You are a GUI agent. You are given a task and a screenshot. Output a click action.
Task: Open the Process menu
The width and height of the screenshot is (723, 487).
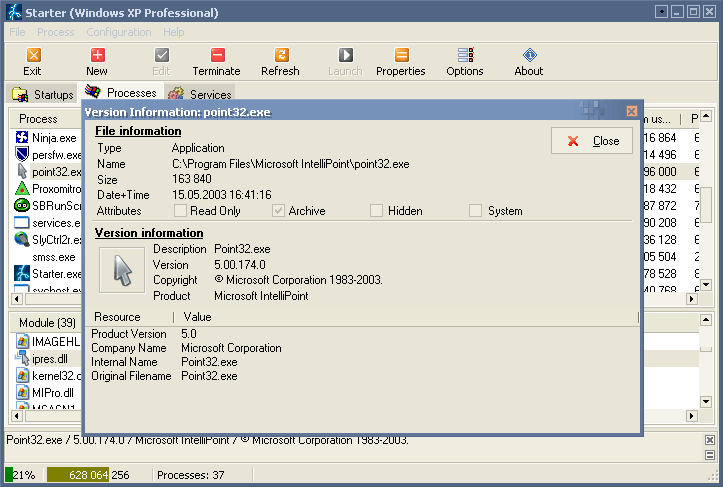coord(56,32)
